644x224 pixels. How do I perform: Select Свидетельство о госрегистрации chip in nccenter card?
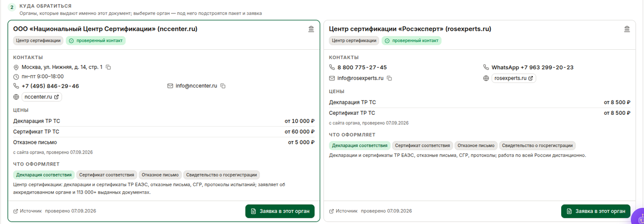tap(222, 175)
